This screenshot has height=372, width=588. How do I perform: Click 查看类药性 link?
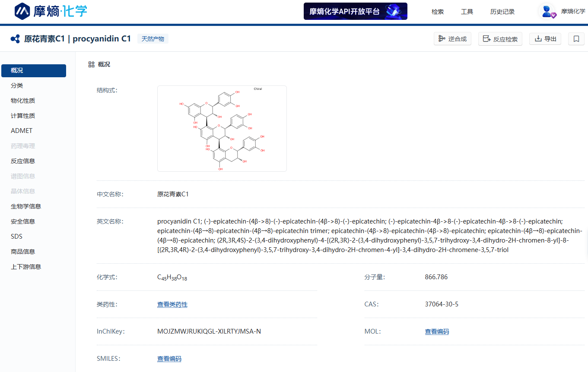click(x=172, y=304)
